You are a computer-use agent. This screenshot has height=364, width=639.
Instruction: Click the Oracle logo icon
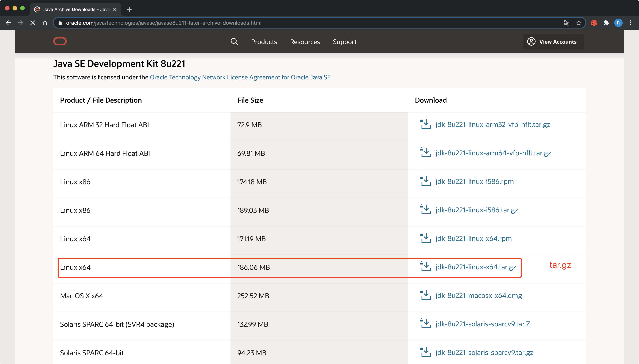[x=60, y=41]
